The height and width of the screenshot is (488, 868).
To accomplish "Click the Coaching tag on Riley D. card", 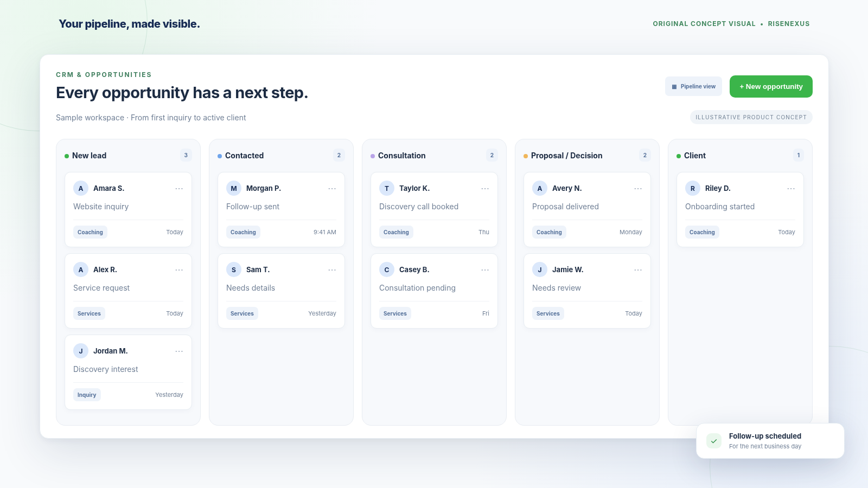I will 702,232.
